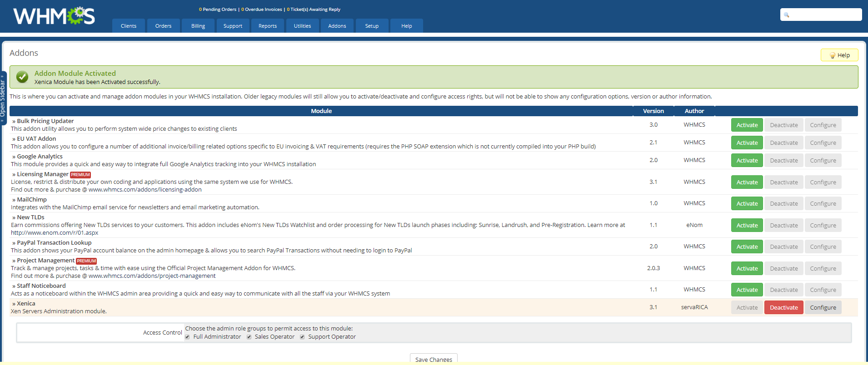Click the Addons page heading
The width and height of the screenshot is (868, 365).
[24, 53]
